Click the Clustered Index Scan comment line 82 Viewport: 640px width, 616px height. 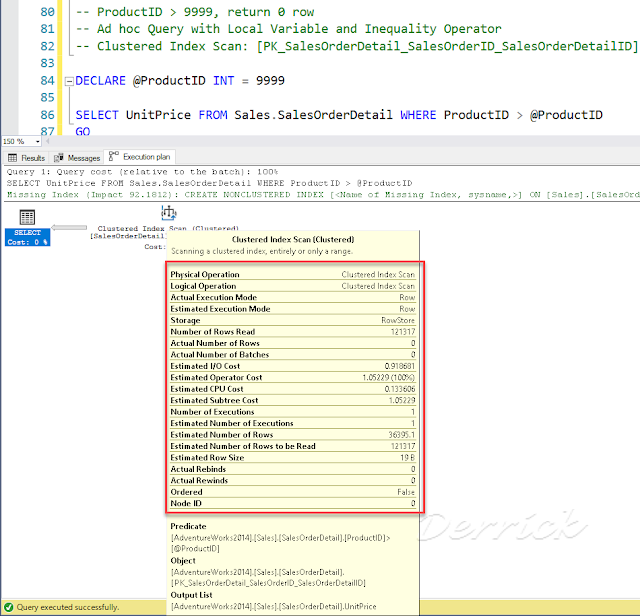point(357,46)
